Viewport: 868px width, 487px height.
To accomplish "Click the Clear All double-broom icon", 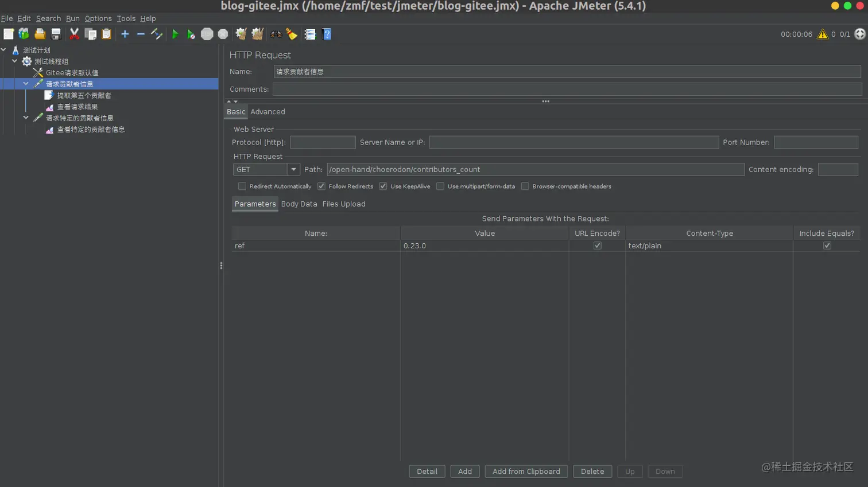I will click(x=257, y=34).
